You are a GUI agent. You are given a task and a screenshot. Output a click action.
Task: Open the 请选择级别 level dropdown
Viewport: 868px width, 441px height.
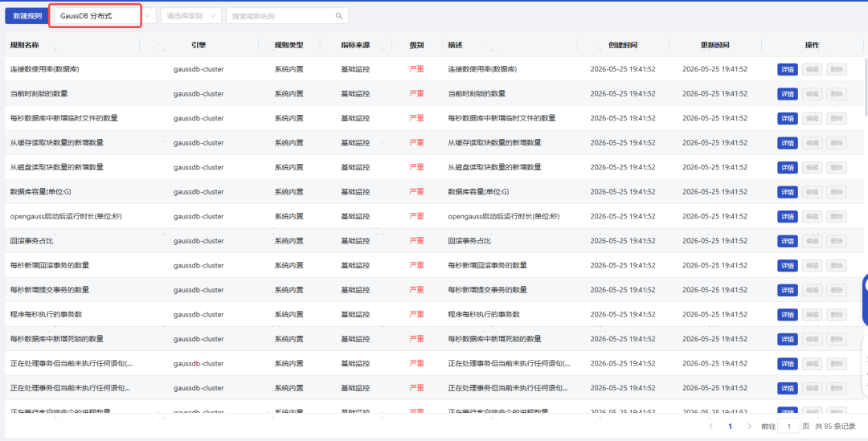[x=191, y=16]
